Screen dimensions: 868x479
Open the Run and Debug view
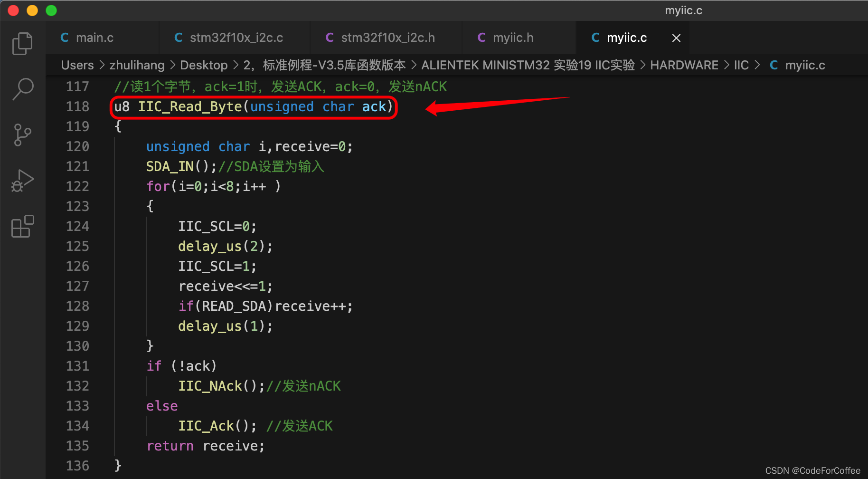coord(22,181)
